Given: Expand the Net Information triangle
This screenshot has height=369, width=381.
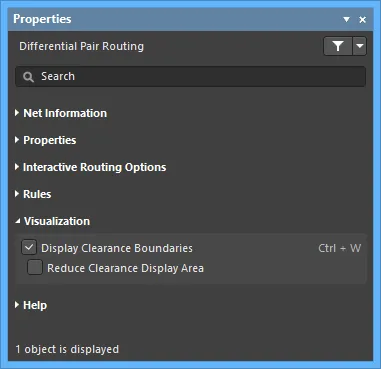Looking at the screenshot, I should 17,113.
